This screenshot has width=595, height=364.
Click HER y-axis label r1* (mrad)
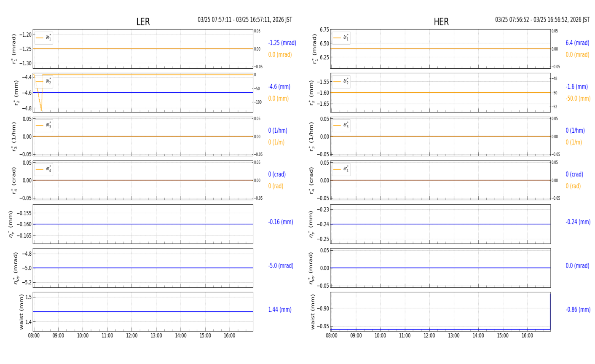[x=314, y=49]
